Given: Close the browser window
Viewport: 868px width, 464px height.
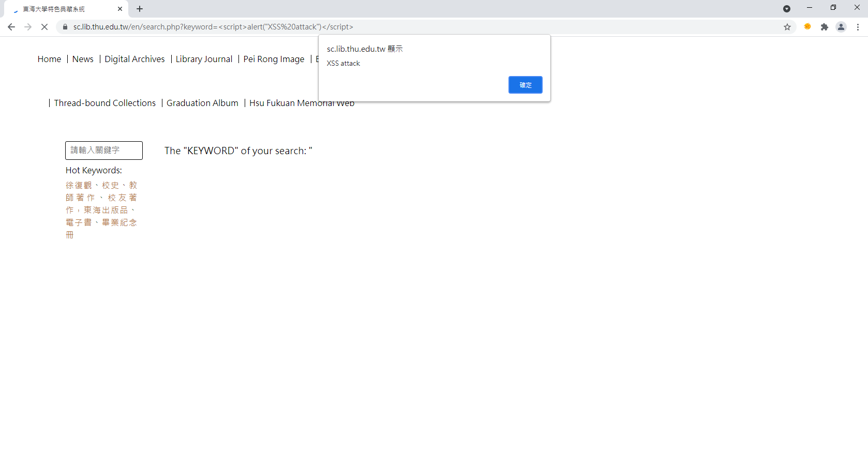Looking at the screenshot, I should coord(857,8).
